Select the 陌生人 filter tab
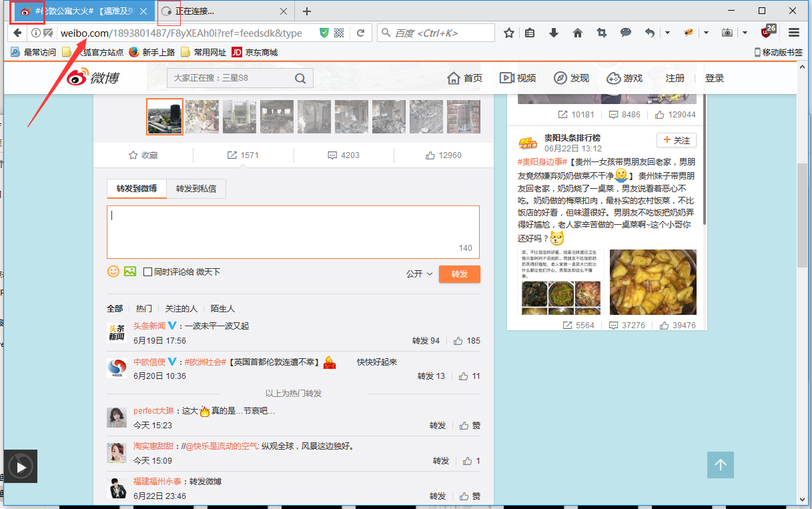 click(223, 309)
